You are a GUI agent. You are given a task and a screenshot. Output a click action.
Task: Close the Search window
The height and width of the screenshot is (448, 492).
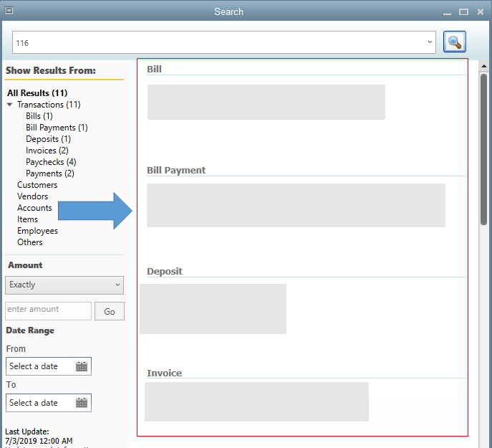click(x=481, y=12)
